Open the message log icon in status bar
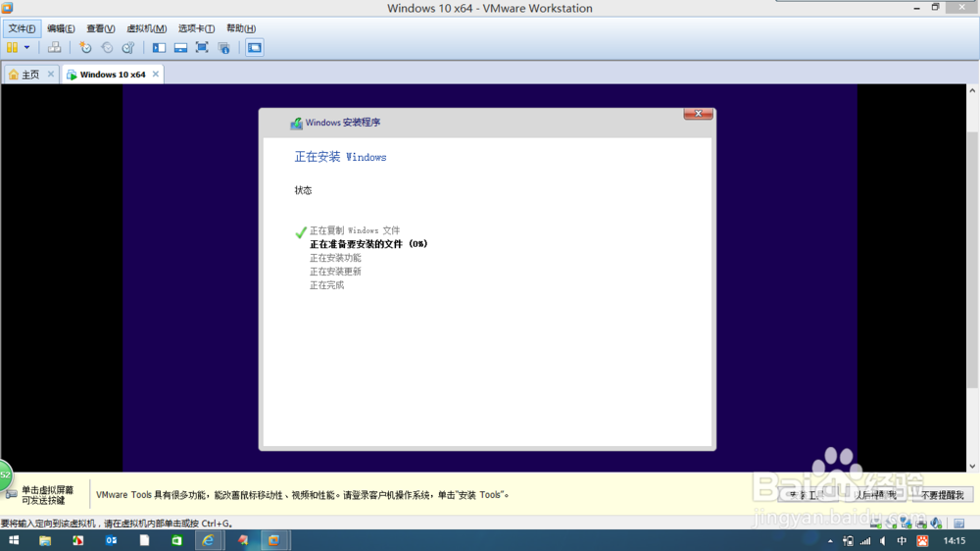The height and width of the screenshot is (551, 980). 958,523
